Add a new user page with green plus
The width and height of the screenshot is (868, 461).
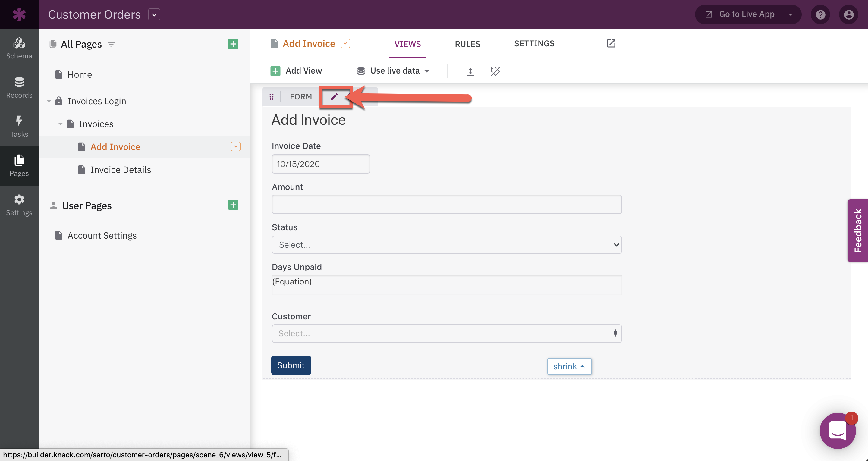point(233,205)
